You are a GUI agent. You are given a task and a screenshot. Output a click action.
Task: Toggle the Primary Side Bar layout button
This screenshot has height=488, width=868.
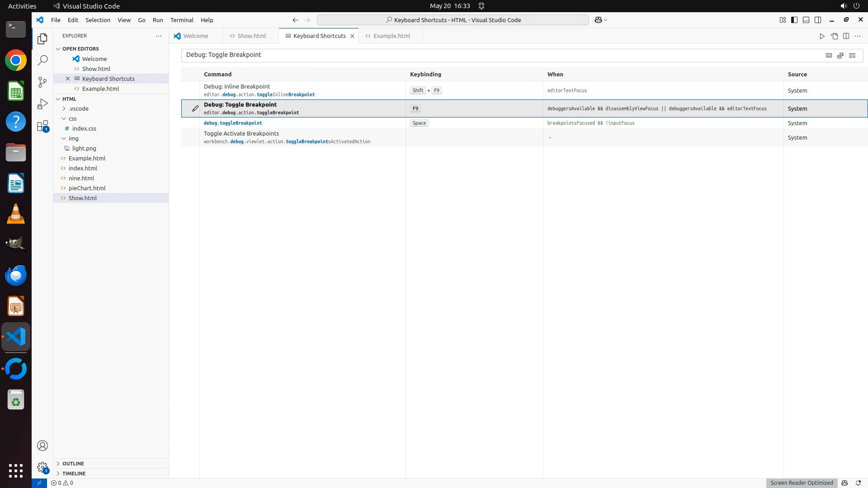[x=794, y=20]
